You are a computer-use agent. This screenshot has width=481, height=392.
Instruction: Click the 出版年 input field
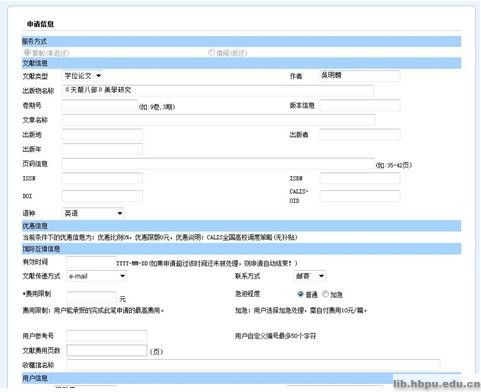tap(102, 149)
